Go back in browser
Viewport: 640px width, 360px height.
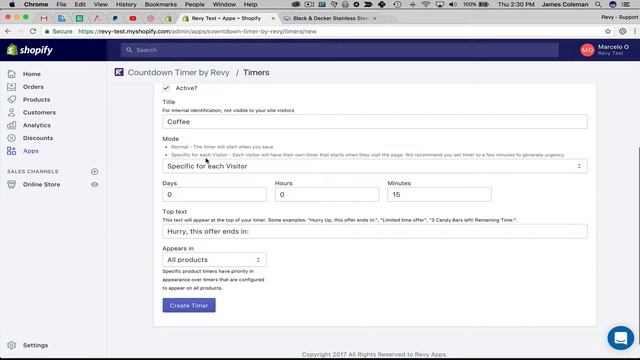pos(8,31)
